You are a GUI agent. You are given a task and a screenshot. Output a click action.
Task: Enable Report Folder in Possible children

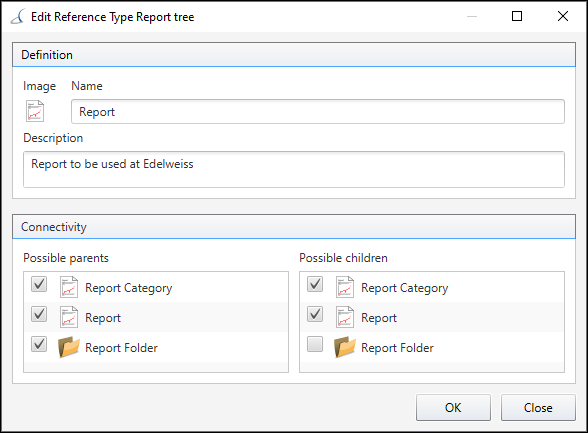[x=315, y=344]
